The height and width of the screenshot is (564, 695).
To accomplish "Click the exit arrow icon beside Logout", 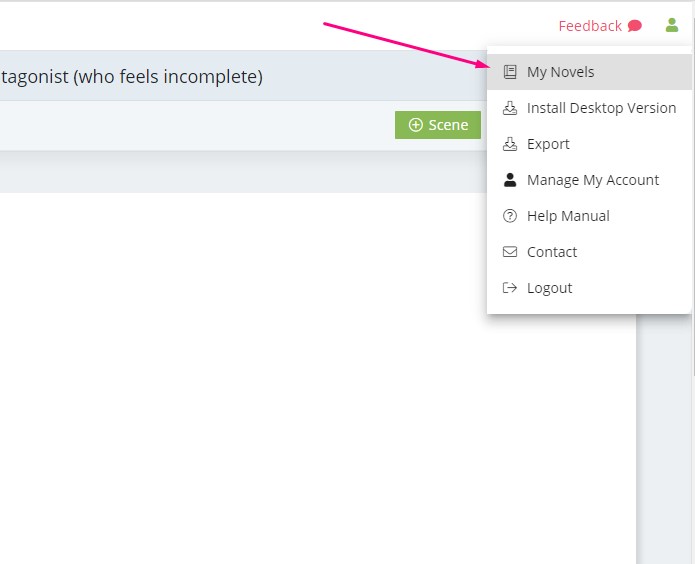I will [510, 288].
